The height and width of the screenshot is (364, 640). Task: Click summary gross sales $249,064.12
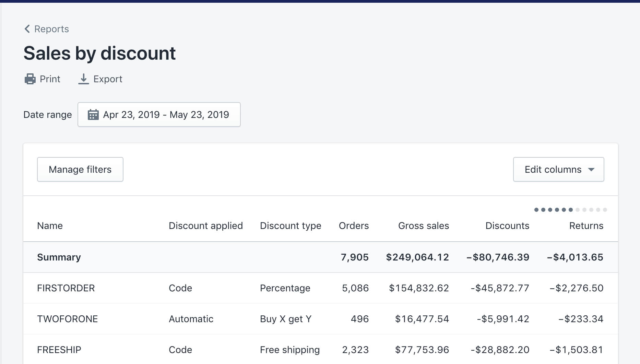(x=417, y=257)
